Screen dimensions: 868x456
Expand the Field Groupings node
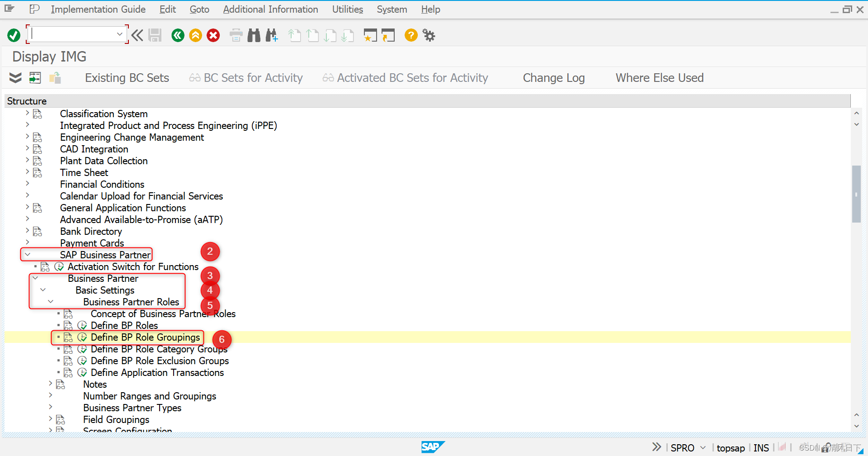tap(51, 419)
